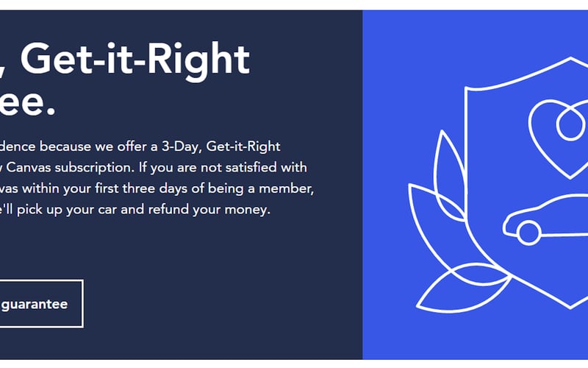Click the "ee." heading fragment
588x368 pixels.
[27, 102]
